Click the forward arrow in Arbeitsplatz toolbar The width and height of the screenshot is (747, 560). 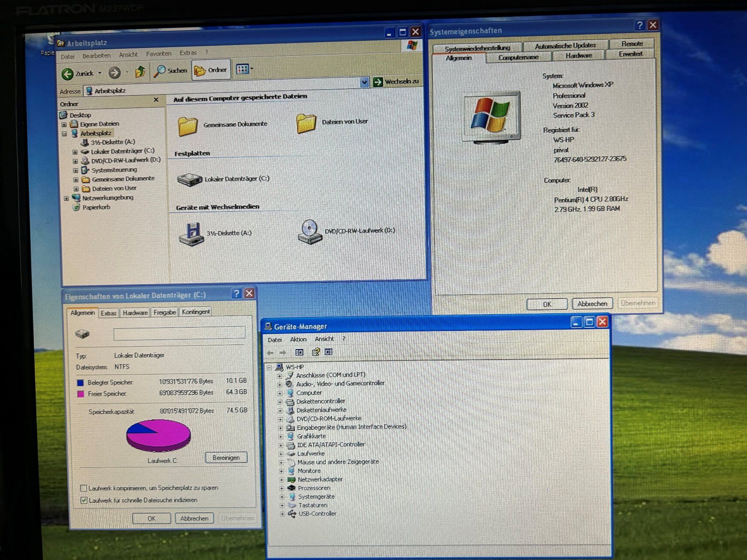(x=115, y=73)
